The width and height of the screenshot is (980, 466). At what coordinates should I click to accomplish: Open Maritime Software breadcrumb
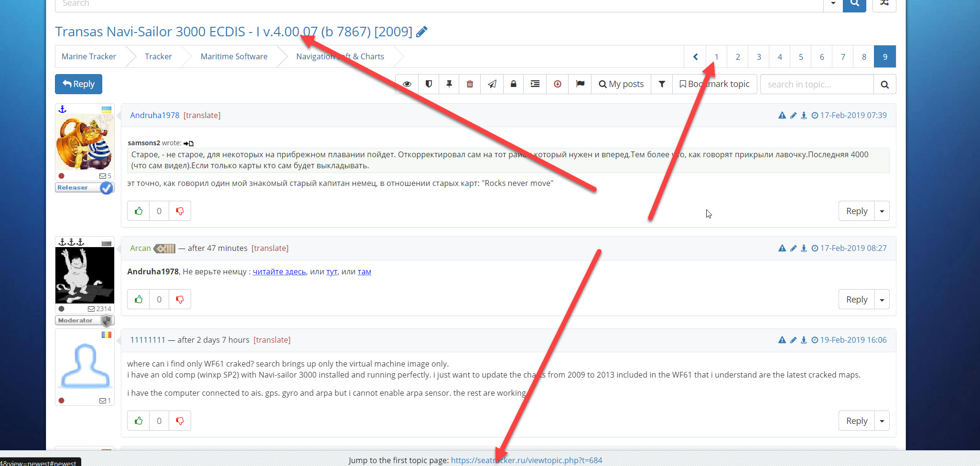(x=234, y=56)
